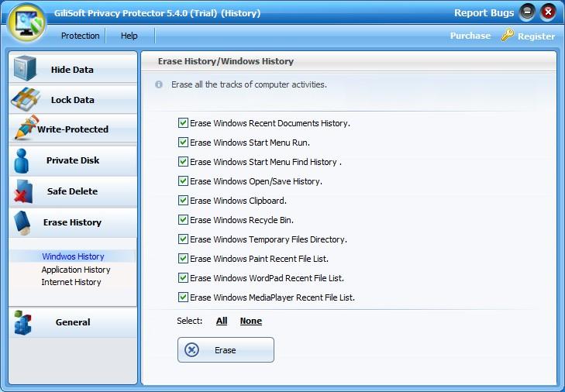This screenshot has height=392, width=565.
Task: Expand the General section
Action: click(x=73, y=322)
